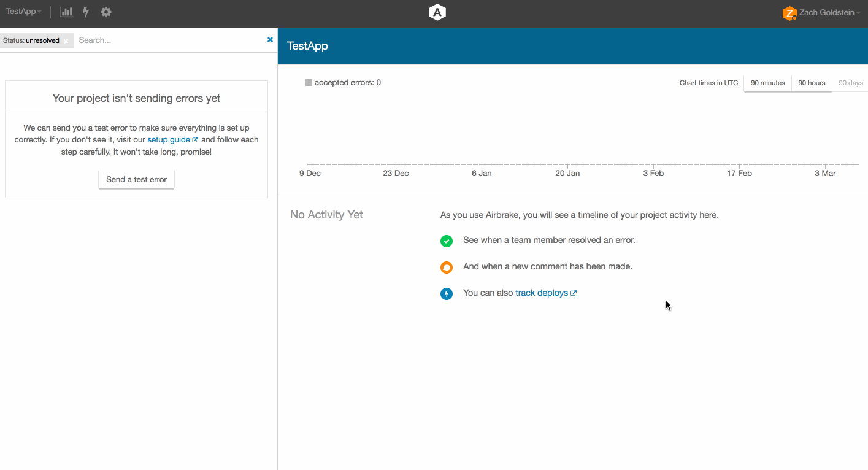Open project settings gear icon
This screenshot has width=868, height=470.
[106, 12]
